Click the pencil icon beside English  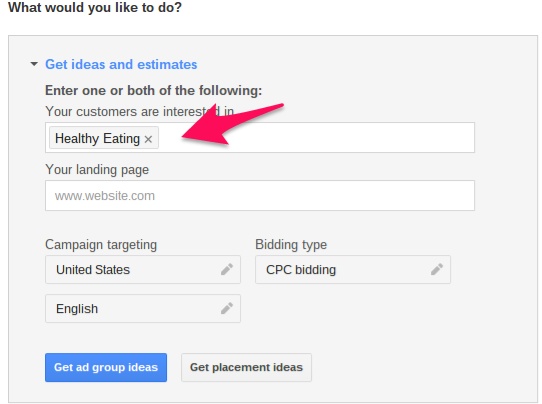point(227,308)
